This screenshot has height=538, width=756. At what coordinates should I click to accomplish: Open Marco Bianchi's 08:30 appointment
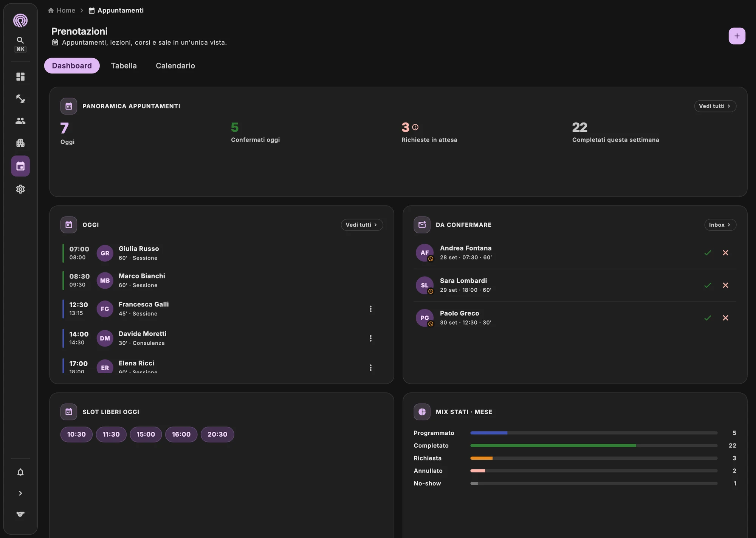(x=222, y=281)
